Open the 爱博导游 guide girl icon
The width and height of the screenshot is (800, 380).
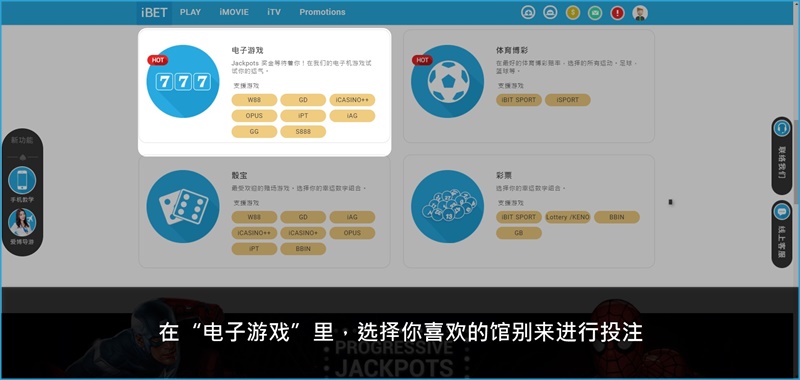[x=22, y=222]
